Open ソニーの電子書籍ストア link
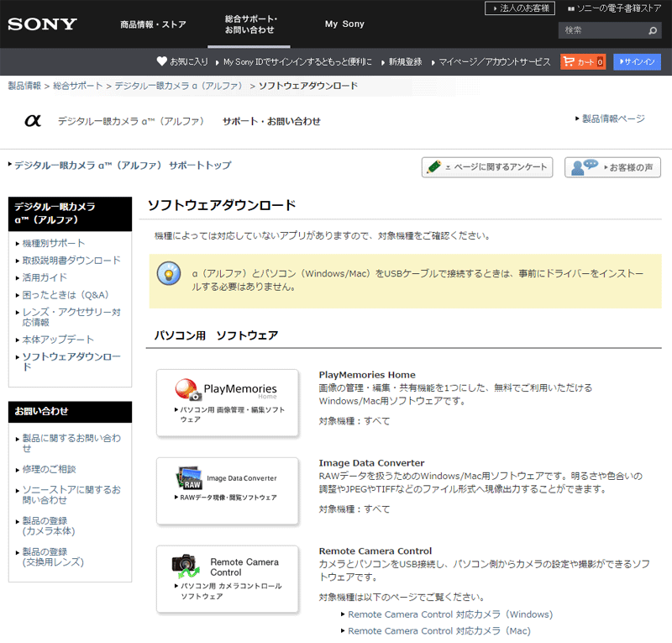672x643 pixels. point(618,8)
